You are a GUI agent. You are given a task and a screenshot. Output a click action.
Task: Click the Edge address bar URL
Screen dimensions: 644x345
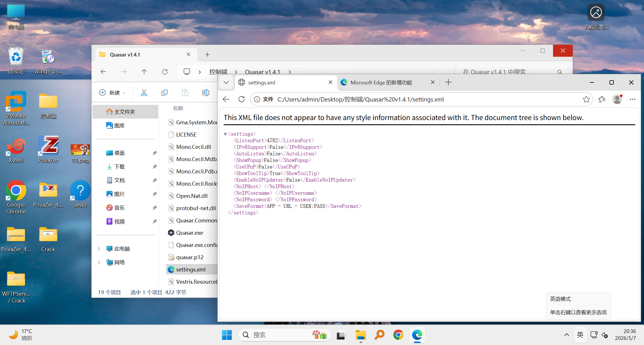click(361, 99)
